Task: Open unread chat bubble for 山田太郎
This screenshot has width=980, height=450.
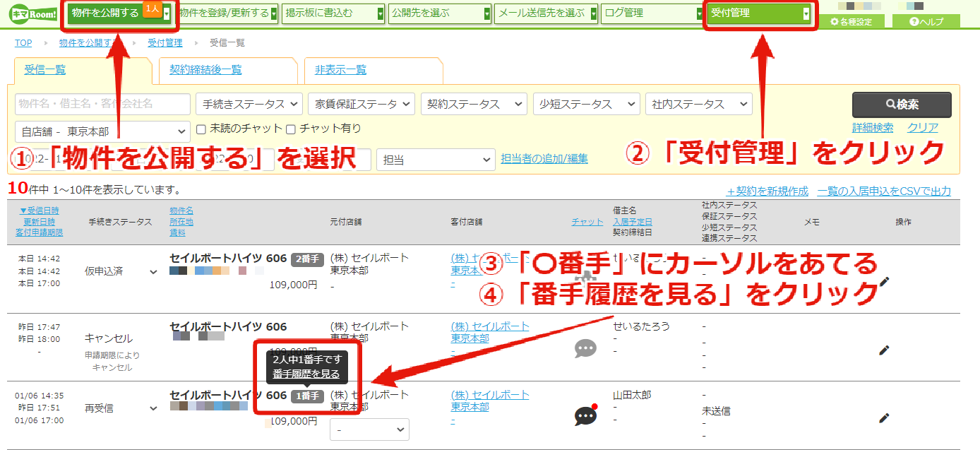Action: click(586, 415)
